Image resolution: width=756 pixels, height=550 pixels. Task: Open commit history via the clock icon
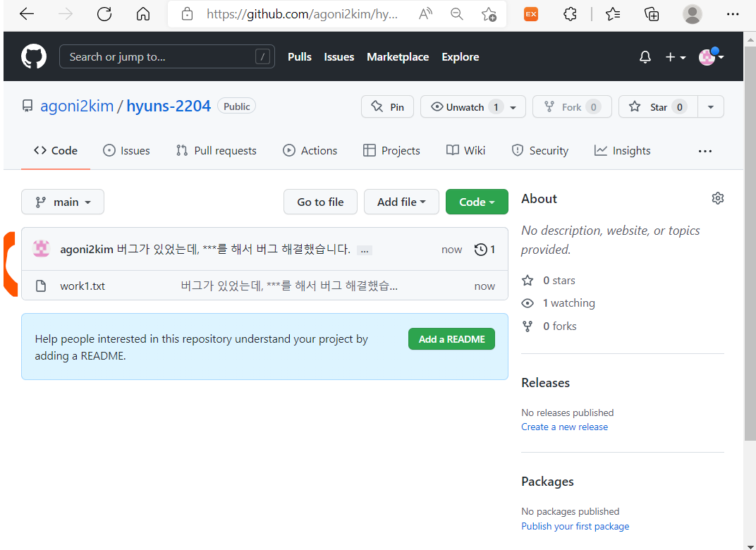click(484, 249)
